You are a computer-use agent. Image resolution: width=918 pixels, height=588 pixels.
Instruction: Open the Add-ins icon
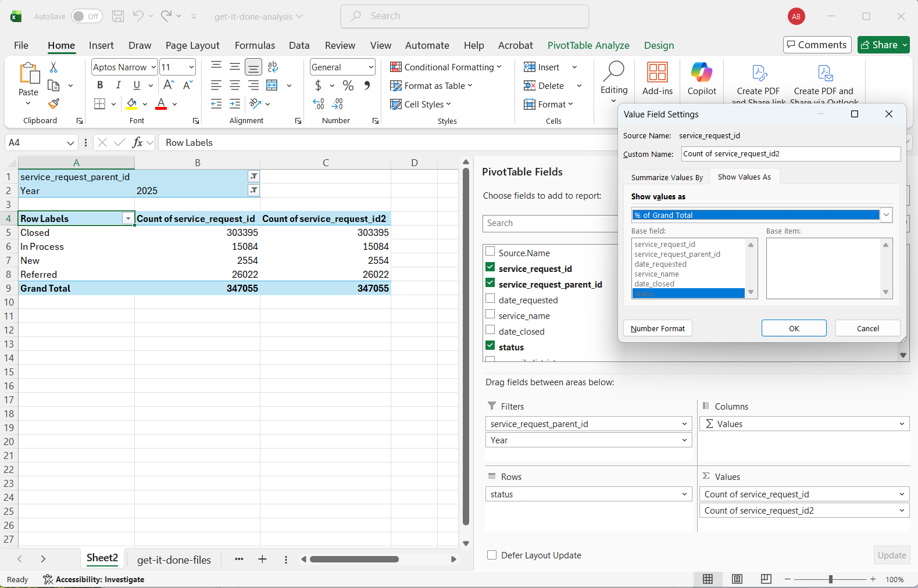[658, 73]
